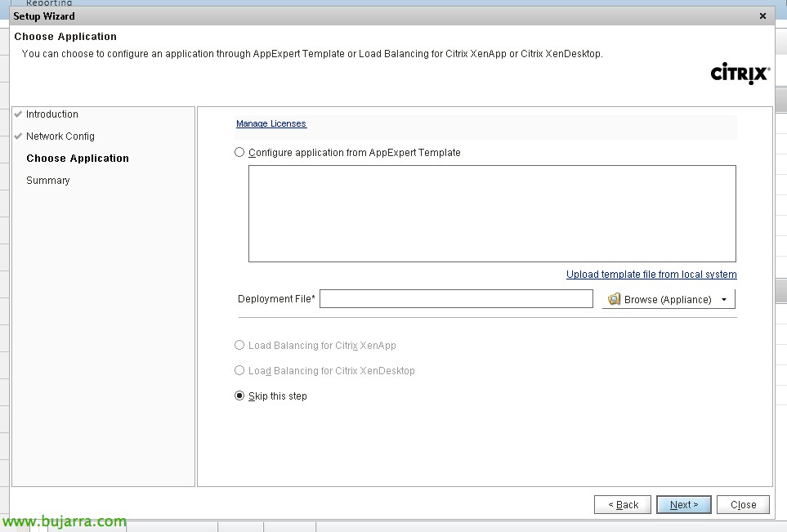
Task: Click the Deployment File* label
Action: [x=276, y=298]
